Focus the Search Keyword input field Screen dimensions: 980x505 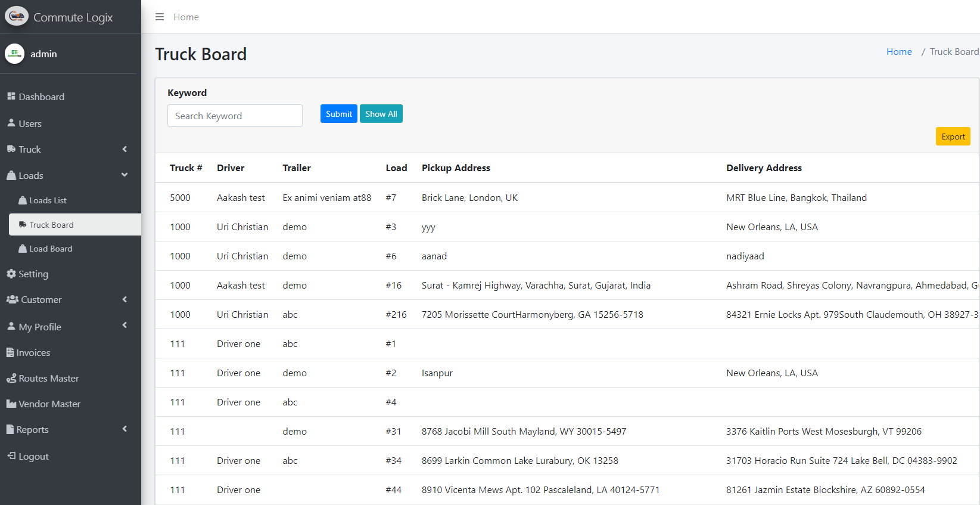(235, 116)
